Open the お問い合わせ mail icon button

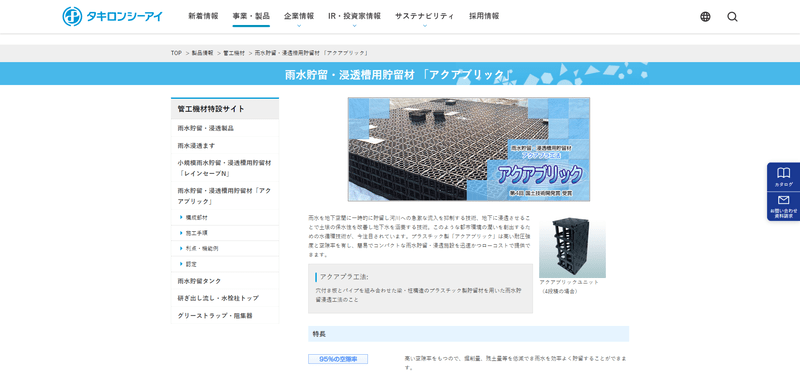click(783, 207)
